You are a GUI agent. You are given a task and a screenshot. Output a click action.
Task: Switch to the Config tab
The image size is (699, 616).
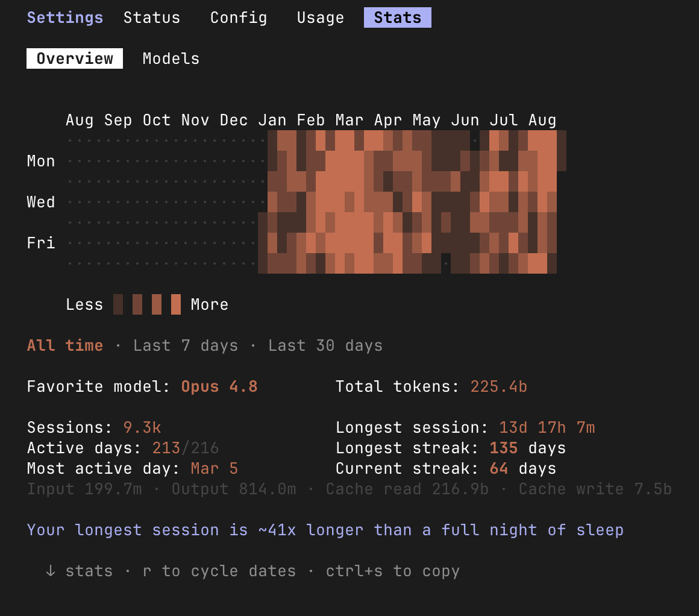click(239, 17)
